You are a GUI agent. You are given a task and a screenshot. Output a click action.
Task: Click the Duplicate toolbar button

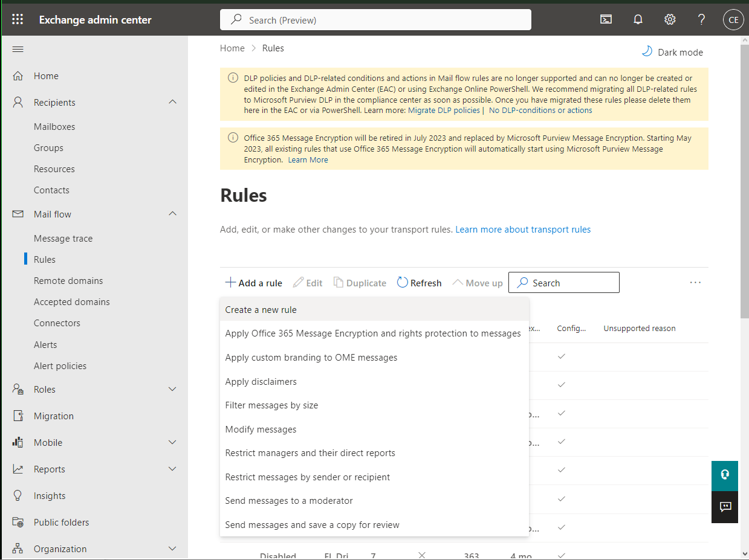tap(360, 283)
